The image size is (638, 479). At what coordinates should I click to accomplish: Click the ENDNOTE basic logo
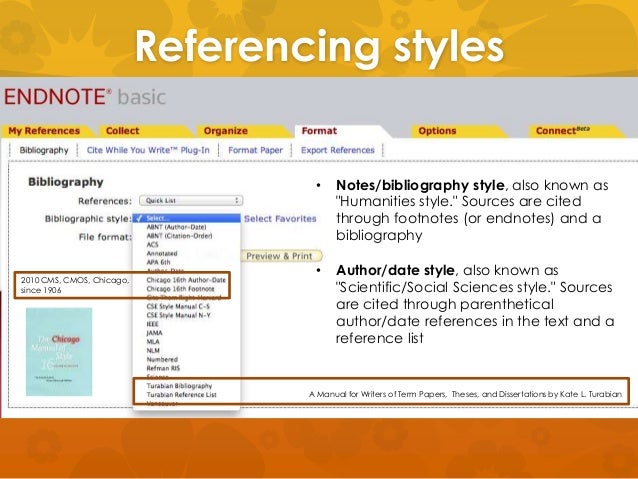tap(85, 97)
